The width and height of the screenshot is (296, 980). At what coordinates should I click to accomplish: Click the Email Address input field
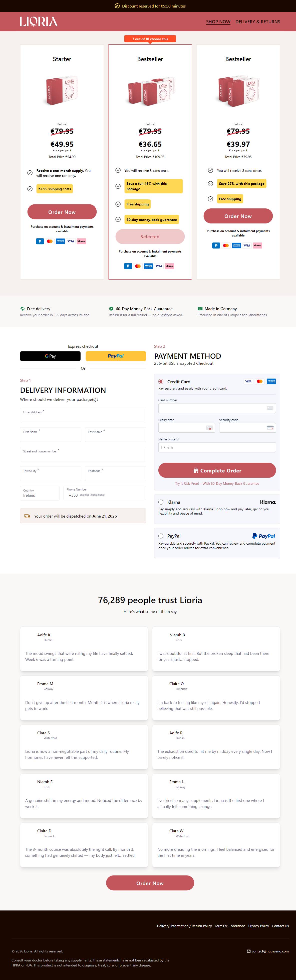point(83,415)
